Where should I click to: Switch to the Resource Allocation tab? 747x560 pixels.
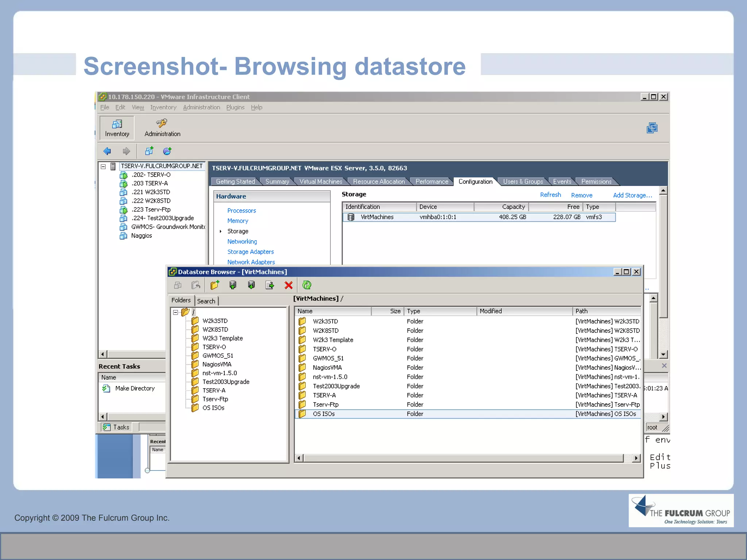tap(379, 182)
